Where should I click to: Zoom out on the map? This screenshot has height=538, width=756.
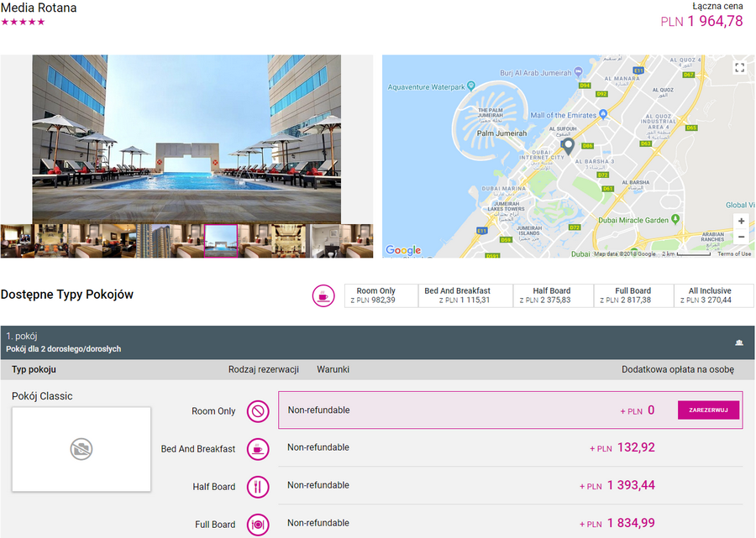pyautogui.click(x=740, y=238)
